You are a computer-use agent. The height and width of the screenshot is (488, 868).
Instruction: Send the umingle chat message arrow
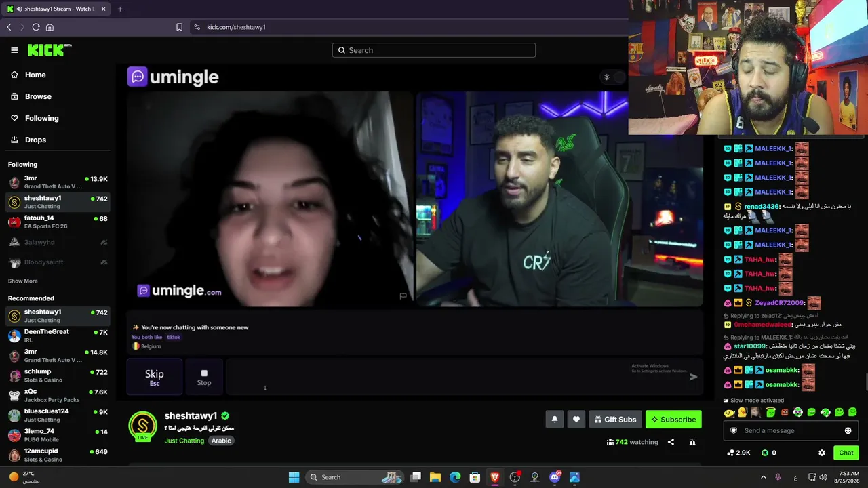693,377
